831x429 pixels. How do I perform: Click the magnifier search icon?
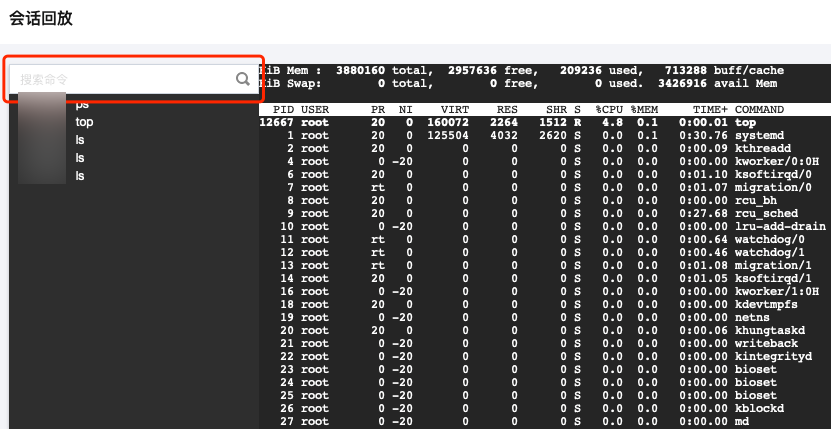tap(243, 79)
